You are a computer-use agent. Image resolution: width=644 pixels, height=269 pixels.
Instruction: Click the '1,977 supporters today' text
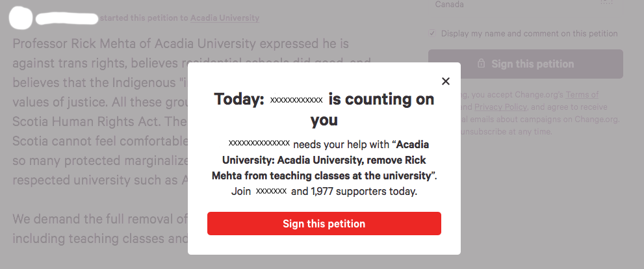coord(364,191)
